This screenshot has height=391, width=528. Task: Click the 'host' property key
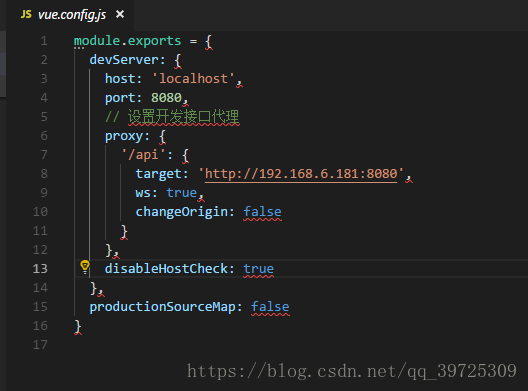[120, 79]
